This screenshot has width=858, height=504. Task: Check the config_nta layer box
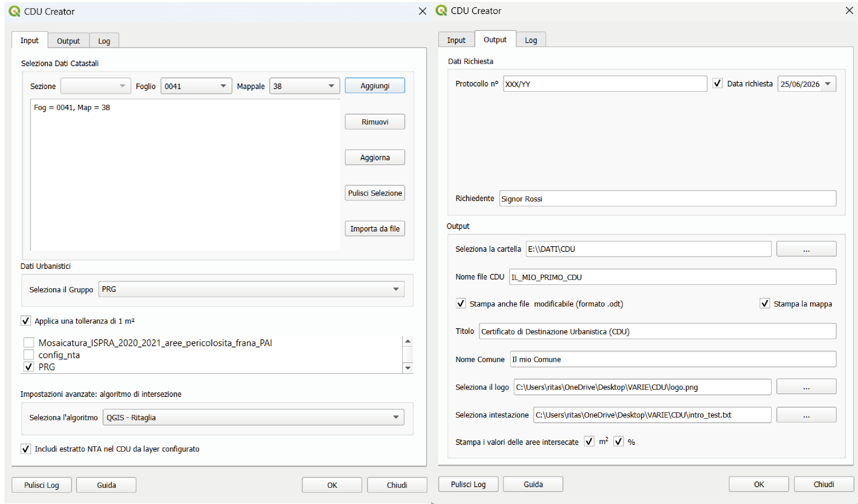point(28,355)
